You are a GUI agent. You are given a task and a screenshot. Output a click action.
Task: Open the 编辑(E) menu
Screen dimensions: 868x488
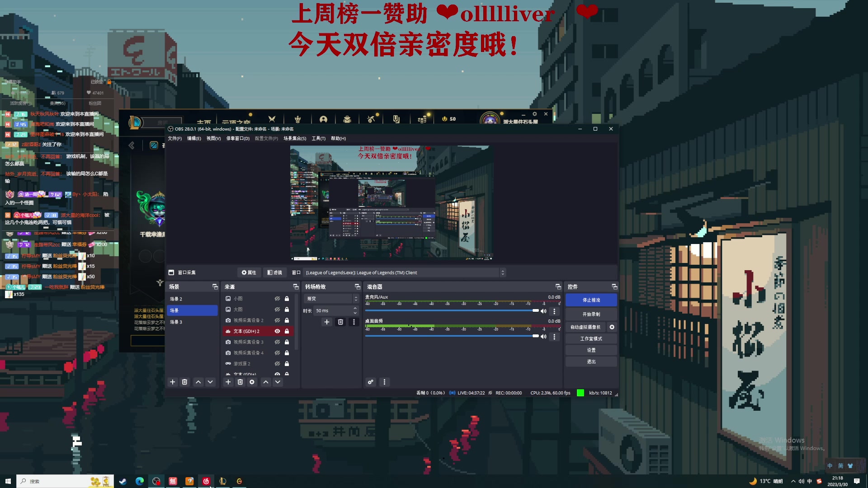click(194, 139)
